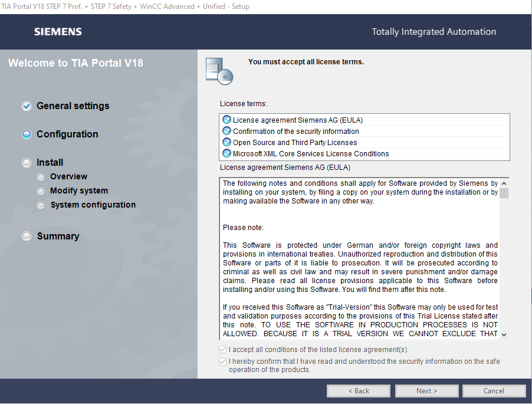Click checkmark icon beside Microsoft XML entry
Screen dimensions: 532x404
coord(226,153)
